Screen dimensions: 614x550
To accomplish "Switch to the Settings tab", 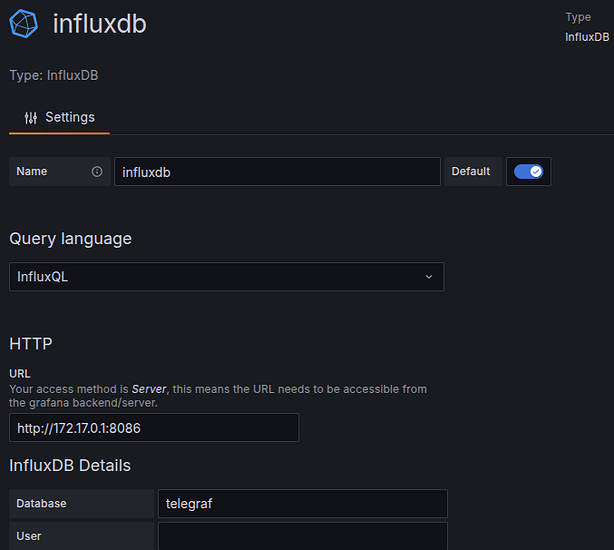I will tap(60, 117).
